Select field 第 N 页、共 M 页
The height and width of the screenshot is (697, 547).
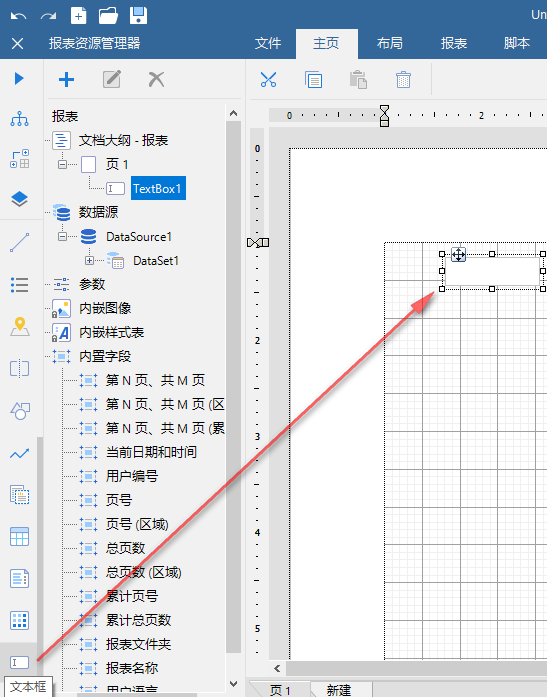pos(155,380)
